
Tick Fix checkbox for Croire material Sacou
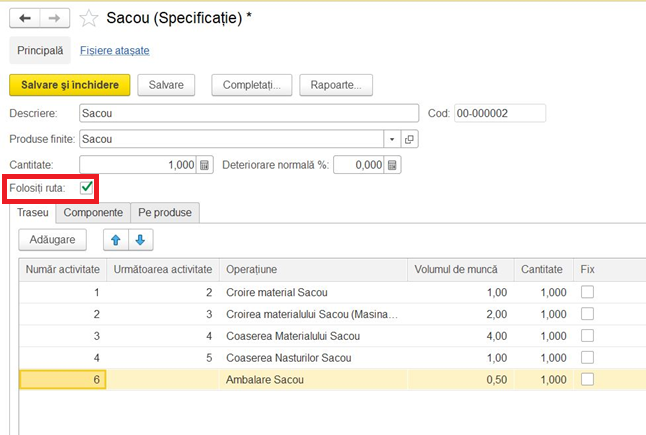pos(587,292)
